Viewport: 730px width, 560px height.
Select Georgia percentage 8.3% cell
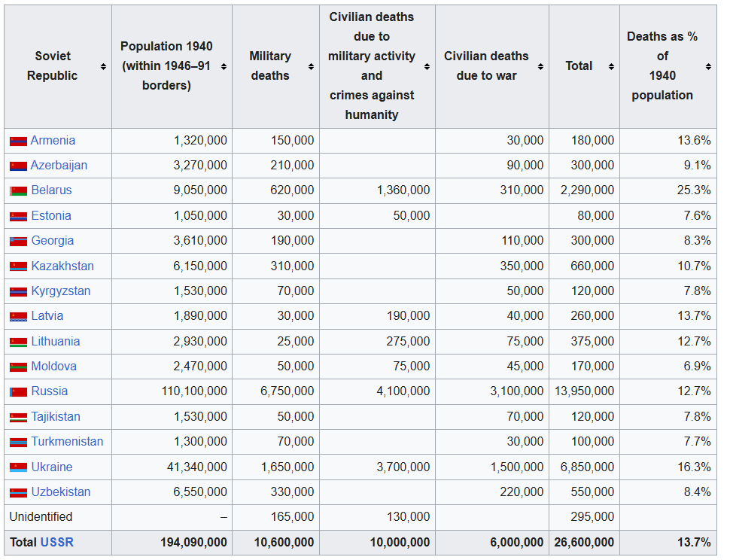(x=668, y=241)
